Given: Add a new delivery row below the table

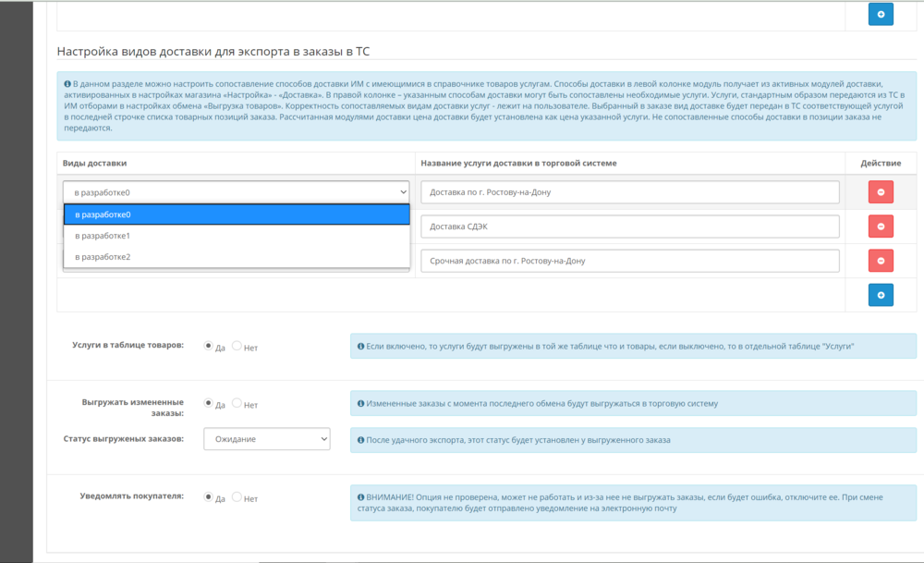Looking at the screenshot, I should pyautogui.click(x=880, y=295).
